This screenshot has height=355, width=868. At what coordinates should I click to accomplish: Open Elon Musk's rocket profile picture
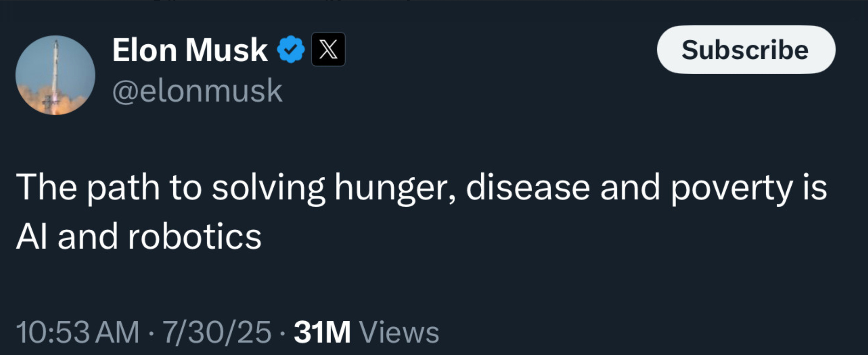[x=55, y=75]
